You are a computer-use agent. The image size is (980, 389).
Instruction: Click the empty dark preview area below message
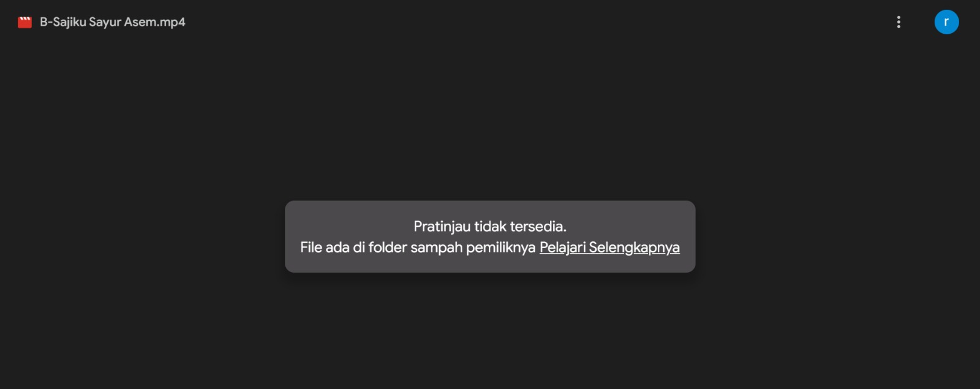click(490, 331)
